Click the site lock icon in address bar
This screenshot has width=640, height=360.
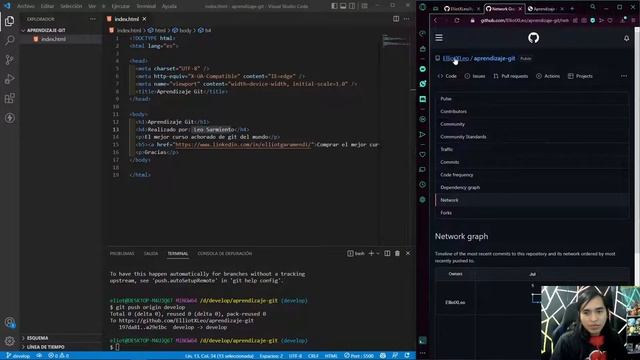[x=473, y=20]
